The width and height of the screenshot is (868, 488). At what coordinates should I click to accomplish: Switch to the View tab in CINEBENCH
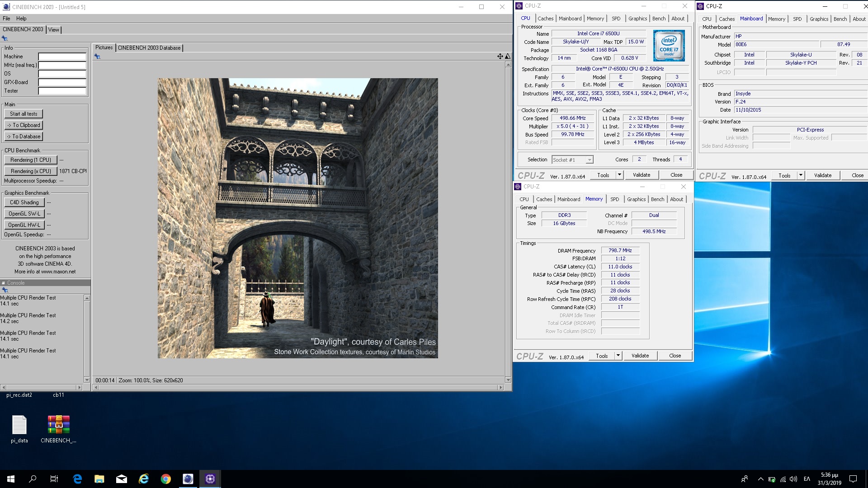tap(54, 30)
